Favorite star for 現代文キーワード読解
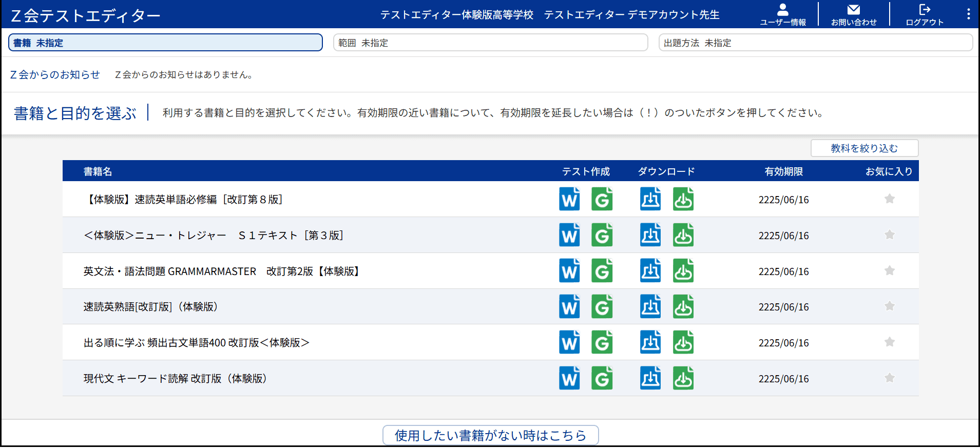Screen dimensions: 980x448 (890, 378)
